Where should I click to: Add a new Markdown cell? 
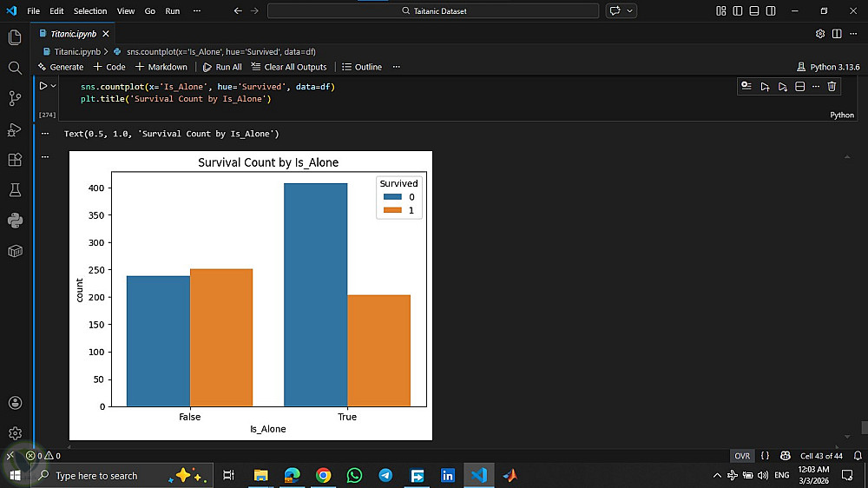[161, 67]
